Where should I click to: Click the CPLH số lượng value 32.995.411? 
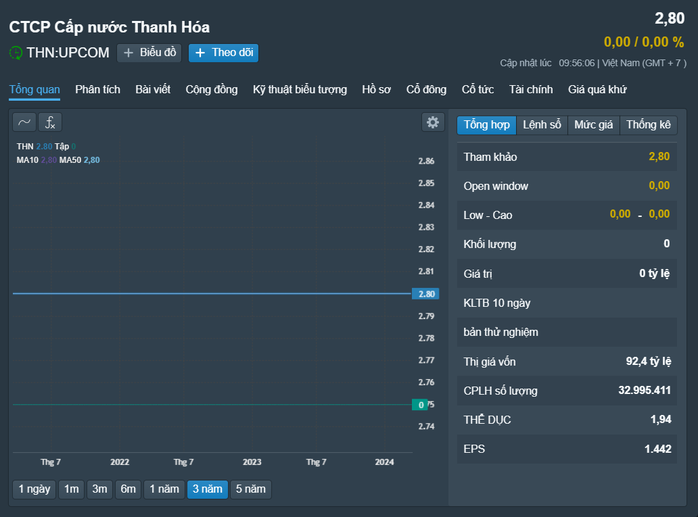[644, 391]
